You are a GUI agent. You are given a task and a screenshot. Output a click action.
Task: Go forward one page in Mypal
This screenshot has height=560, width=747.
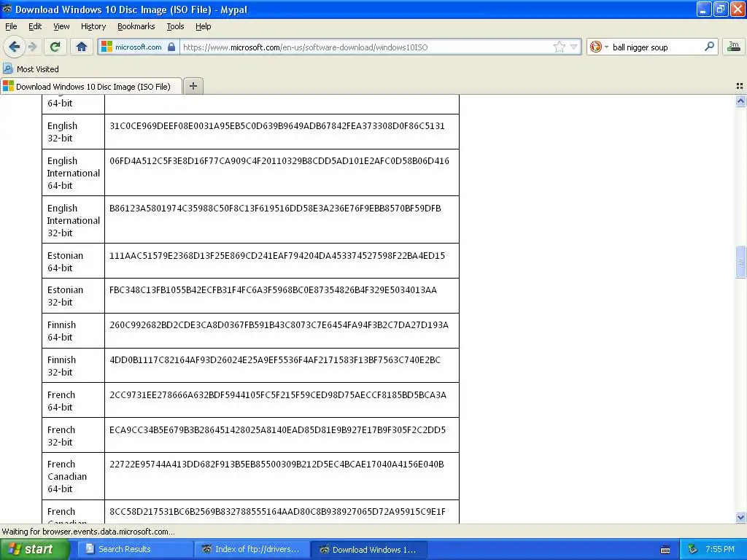point(33,47)
